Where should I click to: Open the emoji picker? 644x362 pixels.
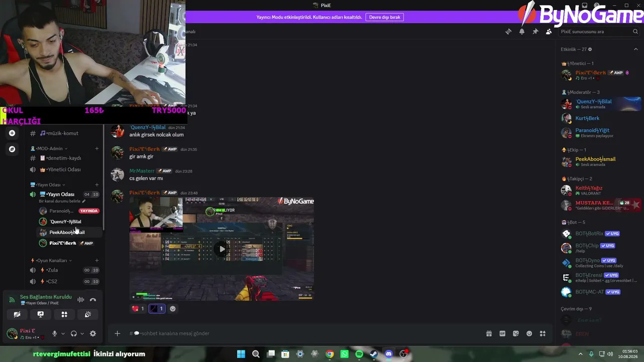529,333
